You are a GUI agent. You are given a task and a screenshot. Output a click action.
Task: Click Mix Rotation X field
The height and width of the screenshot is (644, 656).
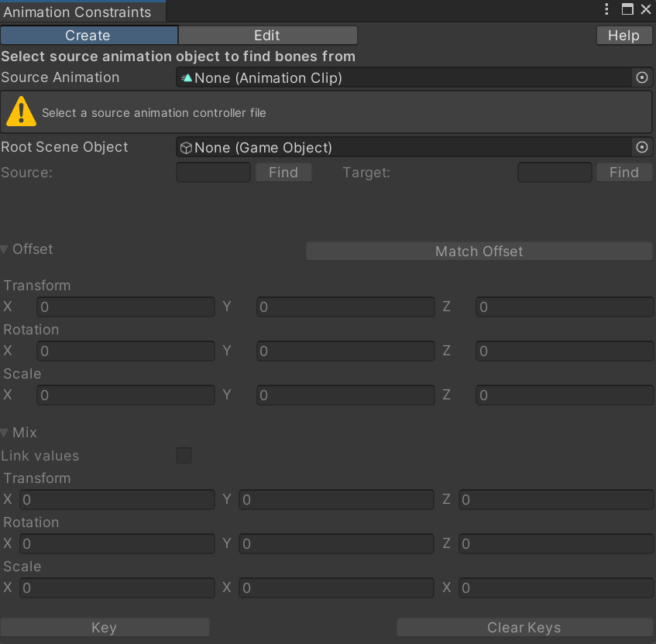pyautogui.click(x=117, y=543)
